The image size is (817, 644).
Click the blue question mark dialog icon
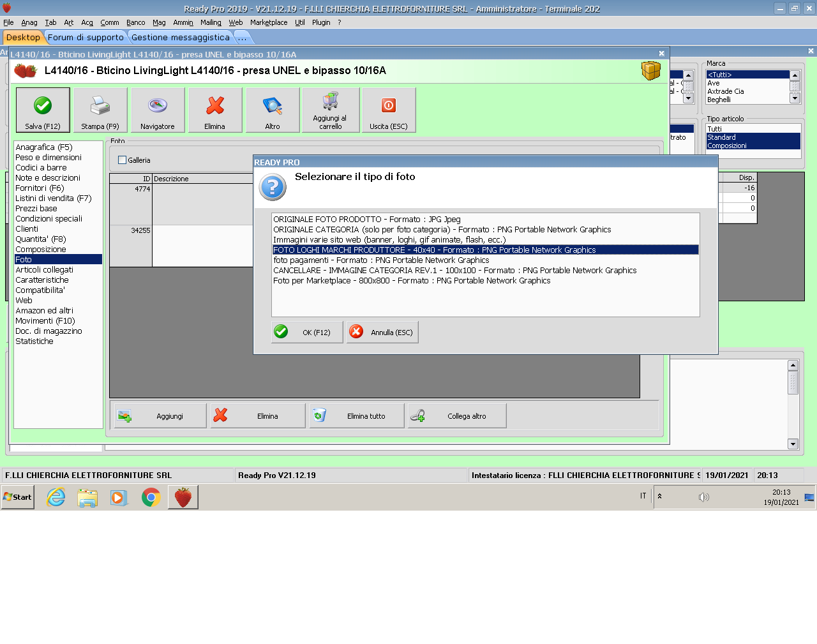pyautogui.click(x=273, y=188)
